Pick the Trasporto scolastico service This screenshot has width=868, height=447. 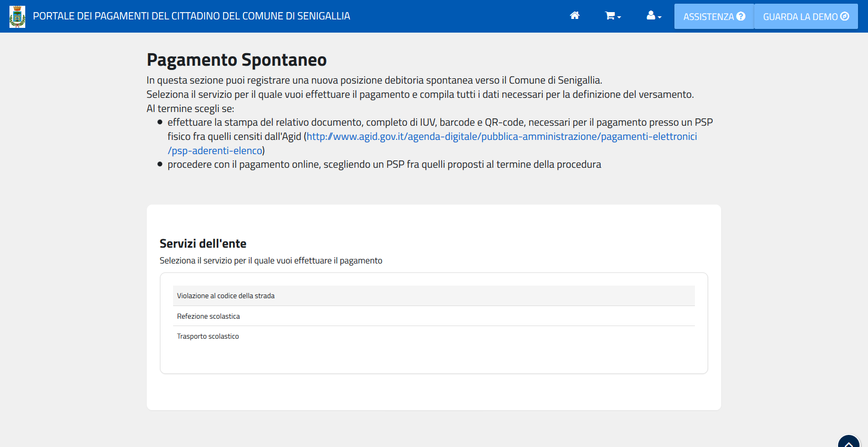click(208, 337)
